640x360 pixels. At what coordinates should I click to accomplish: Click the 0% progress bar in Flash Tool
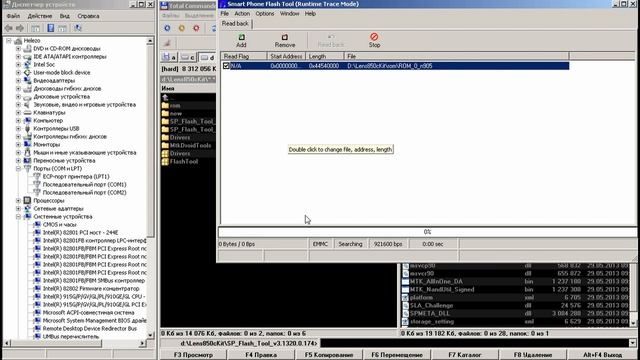click(427, 232)
